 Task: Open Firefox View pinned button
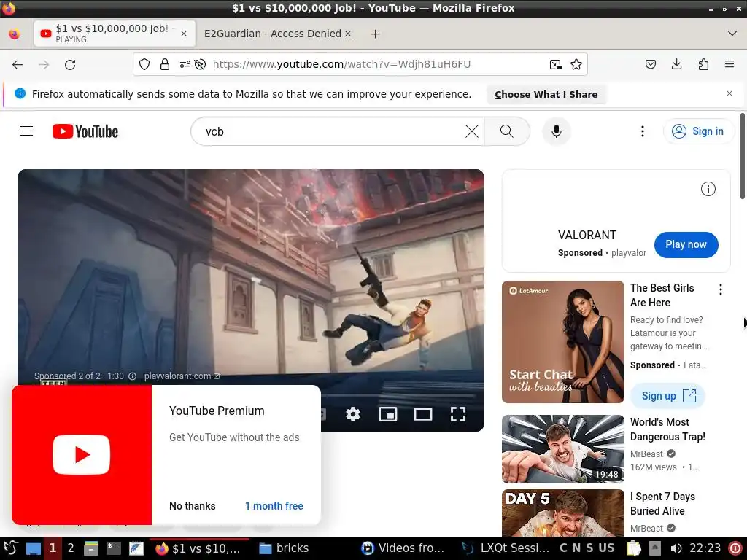click(15, 34)
